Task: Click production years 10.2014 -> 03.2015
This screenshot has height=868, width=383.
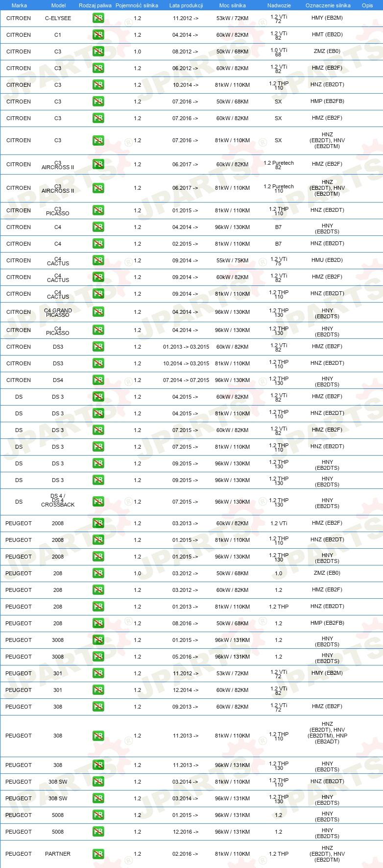Action: pyautogui.click(x=186, y=363)
